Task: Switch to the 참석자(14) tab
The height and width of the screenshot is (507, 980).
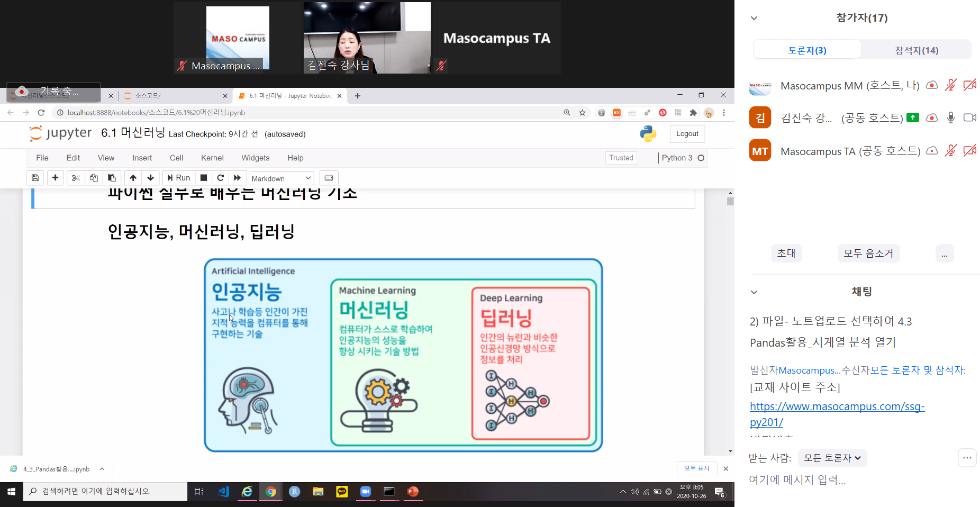Action: [x=916, y=50]
